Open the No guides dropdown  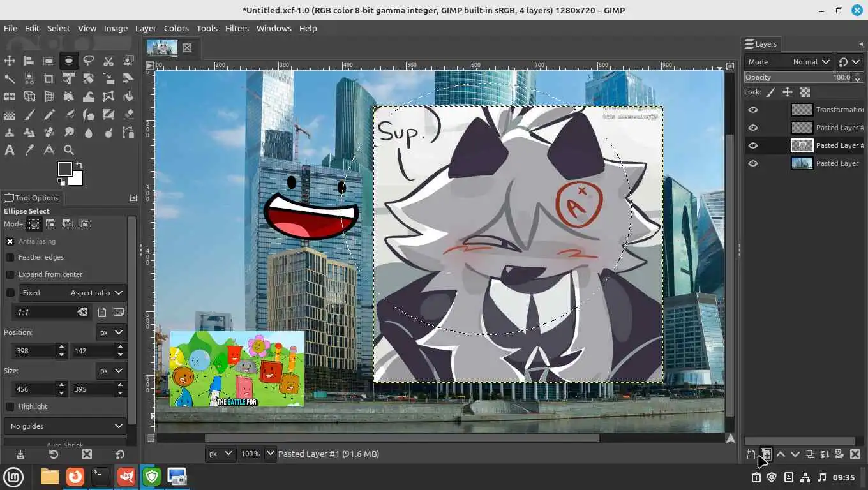pos(66,426)
